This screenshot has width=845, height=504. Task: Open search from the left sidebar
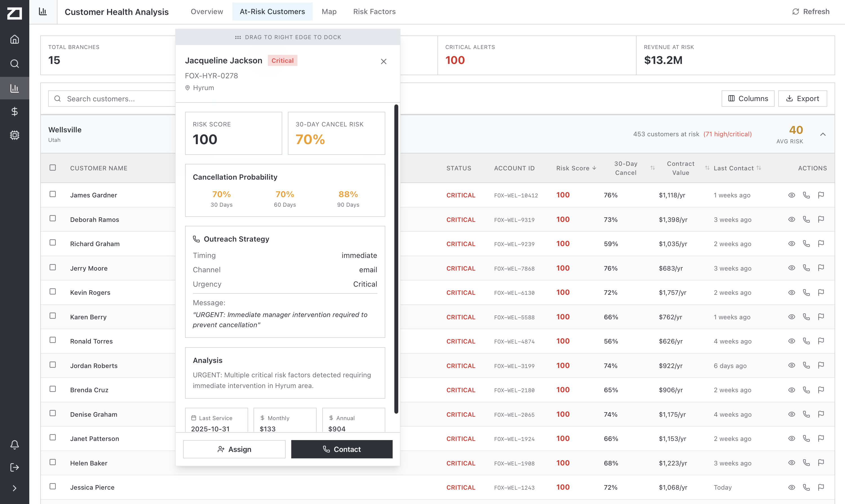[x=15, y=64]
